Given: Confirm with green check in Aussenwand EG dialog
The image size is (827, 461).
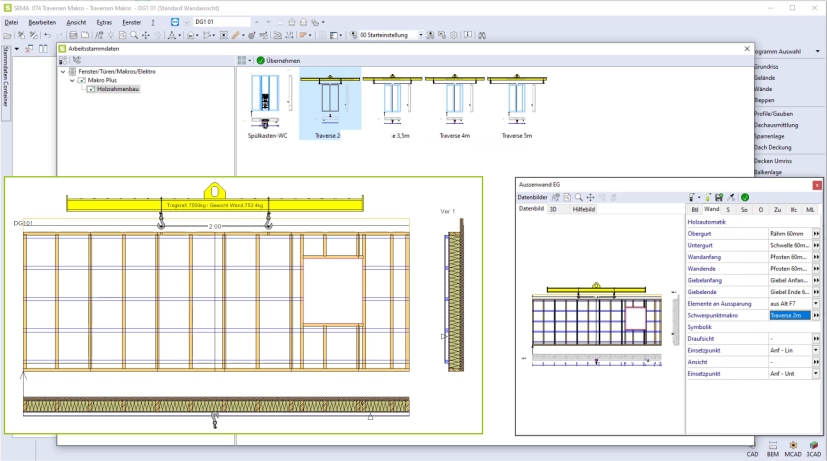Looking at the screenshot, I should [x=745, y=197].
